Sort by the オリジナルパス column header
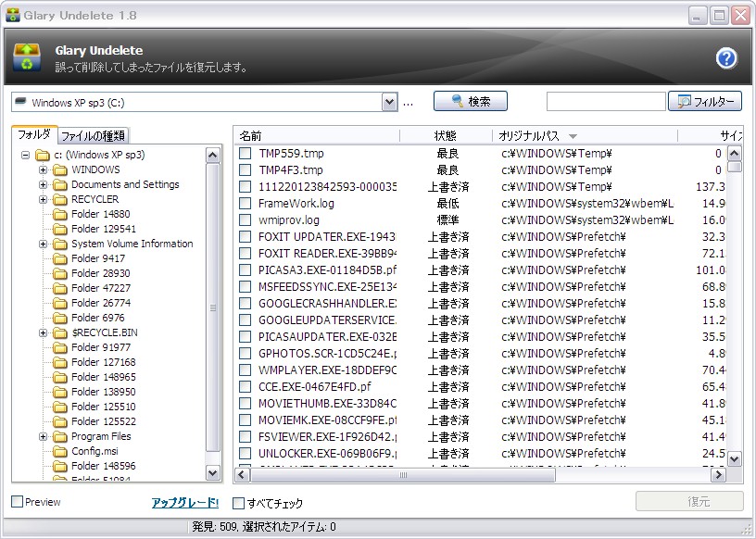The width and height of the screenshot is (756, 539). coord(585,136)
